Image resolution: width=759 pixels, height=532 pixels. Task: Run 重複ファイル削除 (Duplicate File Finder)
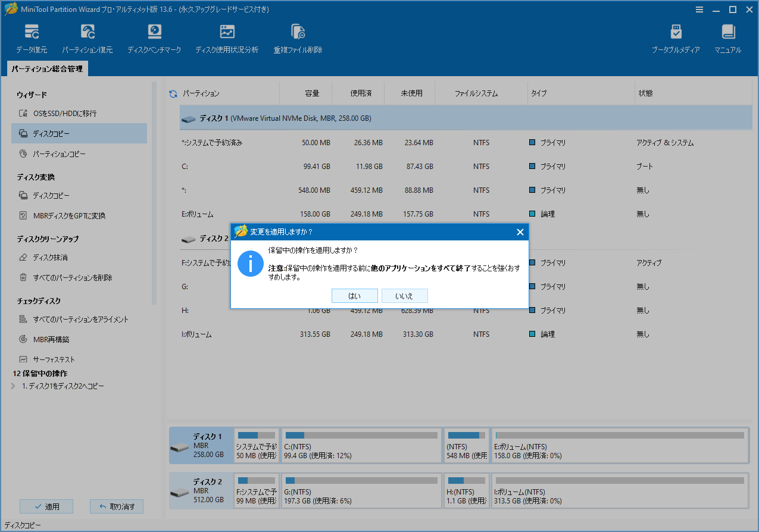tap(298, 37)
